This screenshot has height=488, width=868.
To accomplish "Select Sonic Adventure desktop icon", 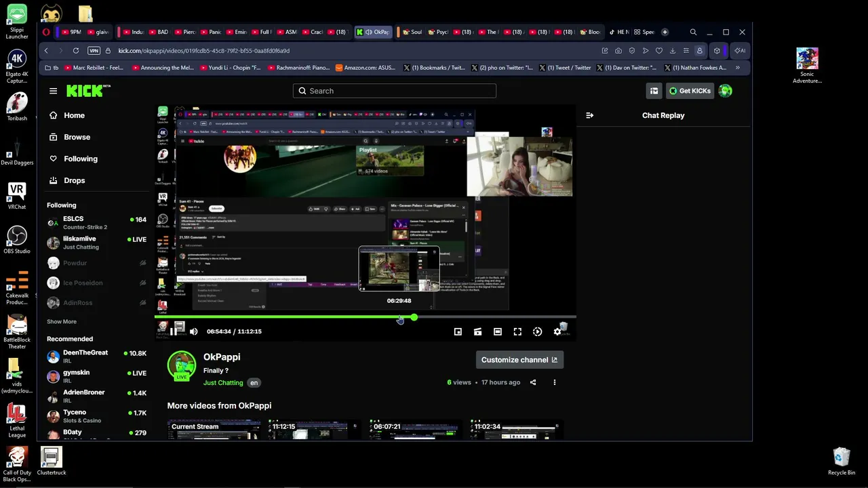I will [807, 66].
